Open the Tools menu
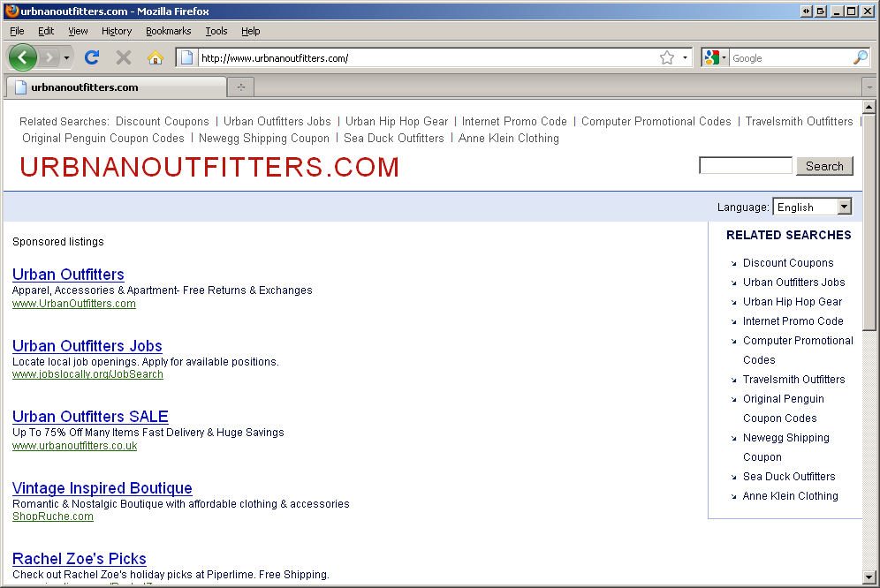 coord(216,31)
